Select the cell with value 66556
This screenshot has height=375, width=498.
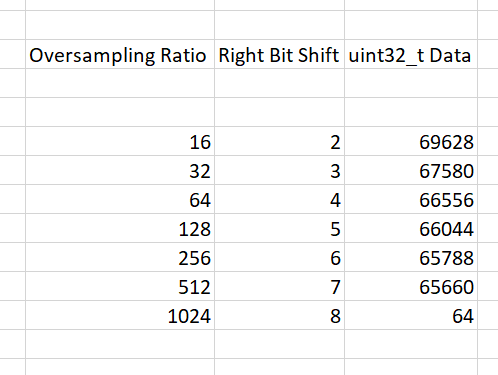point(411,199)
